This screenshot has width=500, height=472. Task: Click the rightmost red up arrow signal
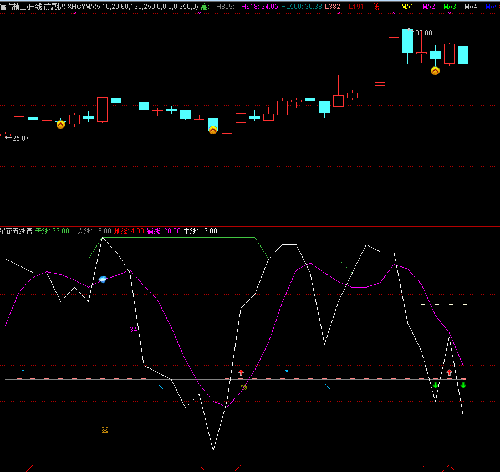(449, 372)
